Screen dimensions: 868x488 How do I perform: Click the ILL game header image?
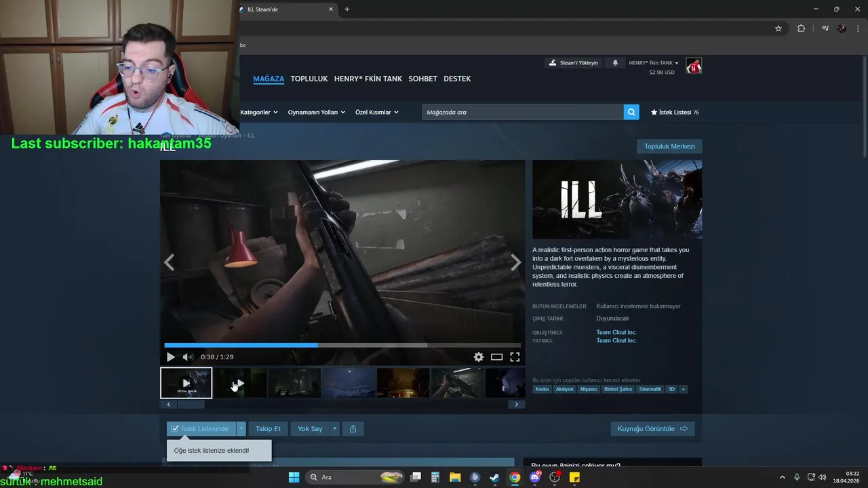(617, 199)
